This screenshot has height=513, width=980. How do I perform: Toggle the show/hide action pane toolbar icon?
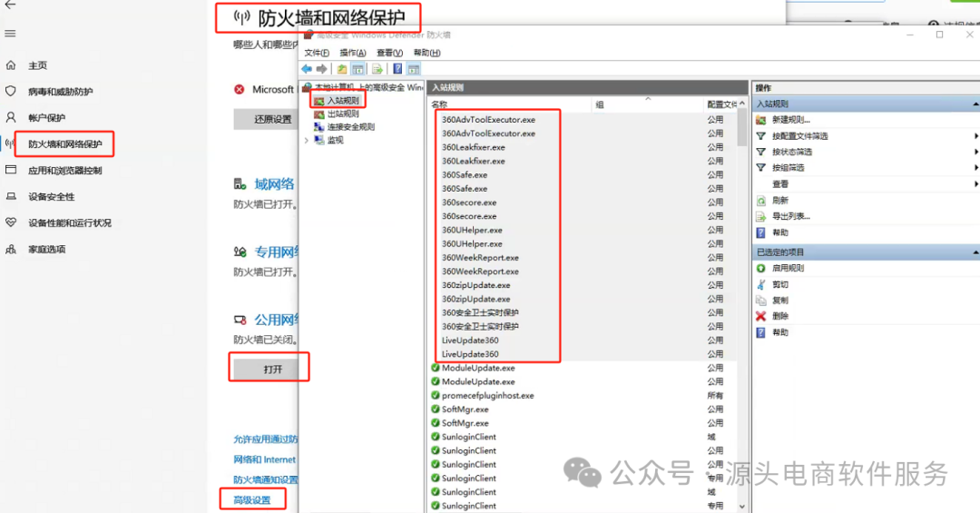coord(413,69)
